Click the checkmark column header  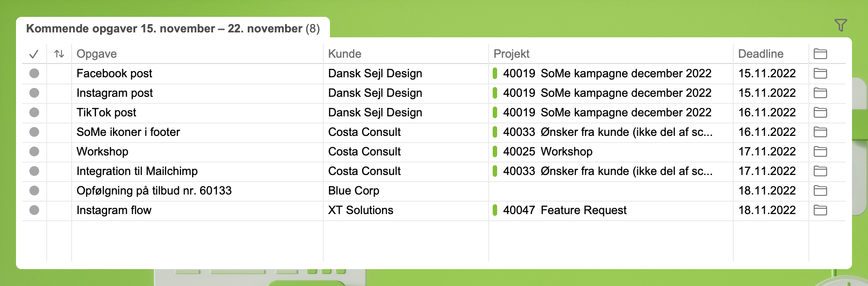click(x=34, y=54)
